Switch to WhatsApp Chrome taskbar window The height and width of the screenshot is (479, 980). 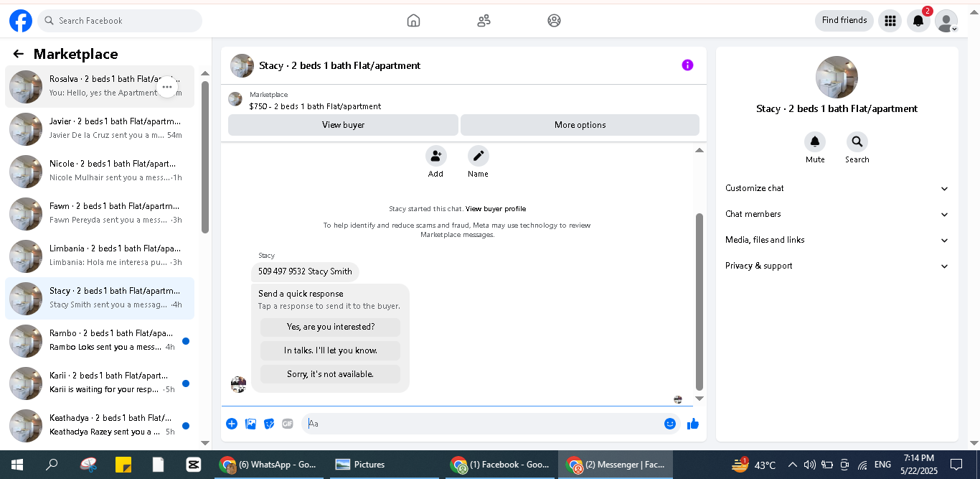(x=268, y=465)
